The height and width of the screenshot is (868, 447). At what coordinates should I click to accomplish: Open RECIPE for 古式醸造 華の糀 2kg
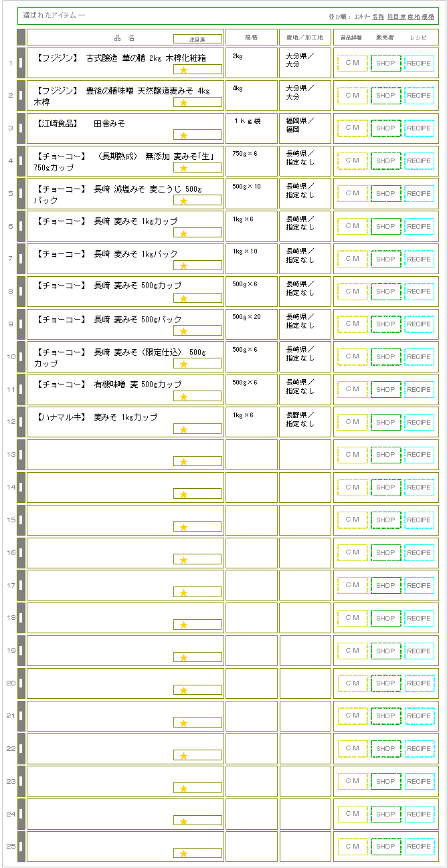pyautogui.click(x=420, y=63)
